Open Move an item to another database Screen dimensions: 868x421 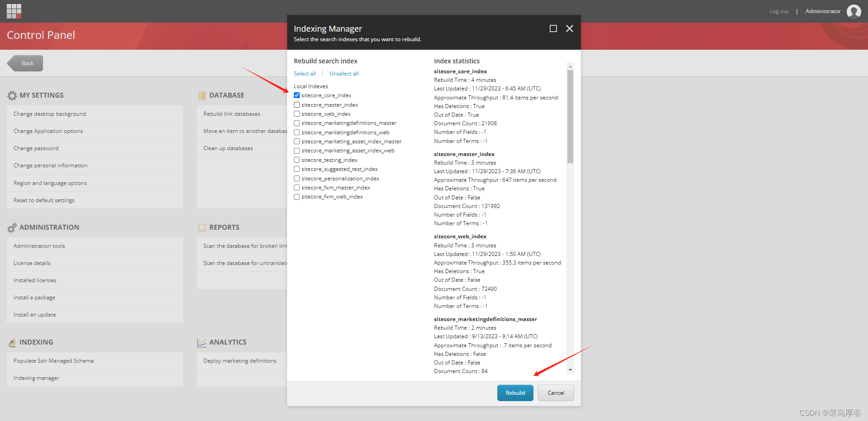click(242, 131)
